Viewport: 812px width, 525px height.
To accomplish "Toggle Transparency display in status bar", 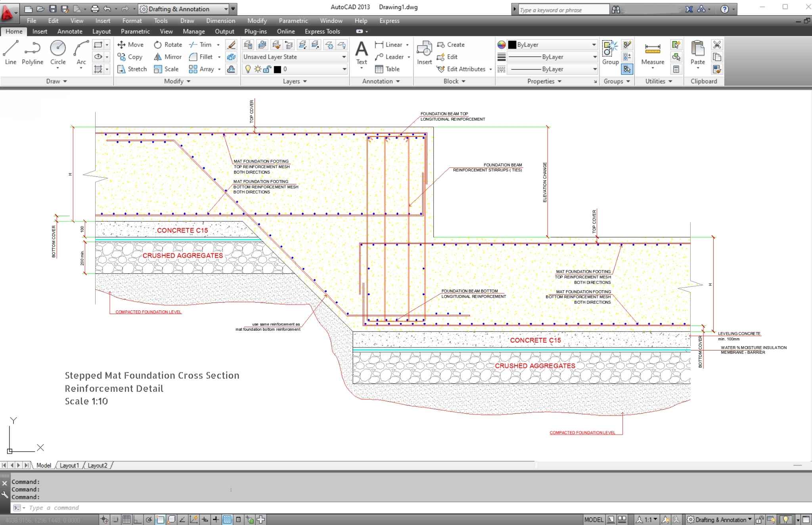I will pyautogui.click(x=227, y=519).
